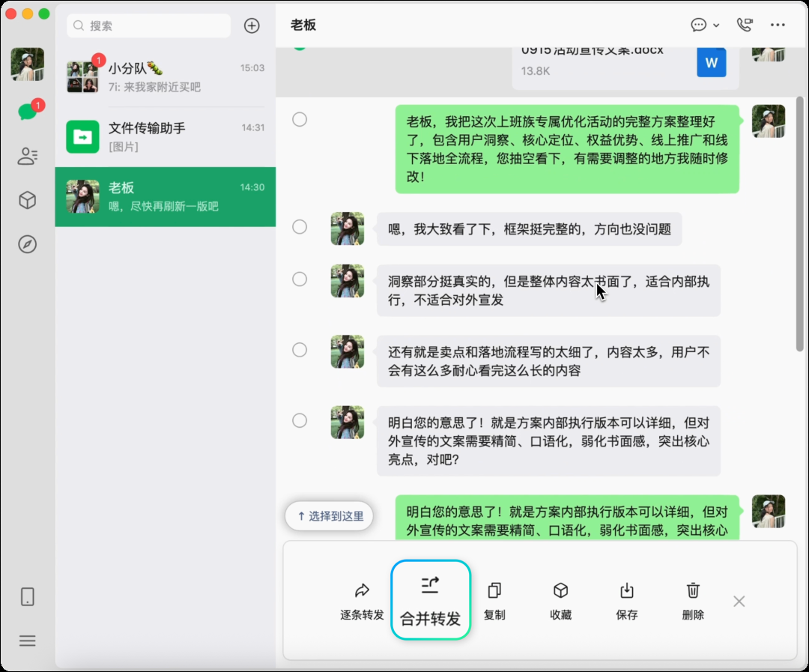Open the three-dot more options menu

[778, 25]
